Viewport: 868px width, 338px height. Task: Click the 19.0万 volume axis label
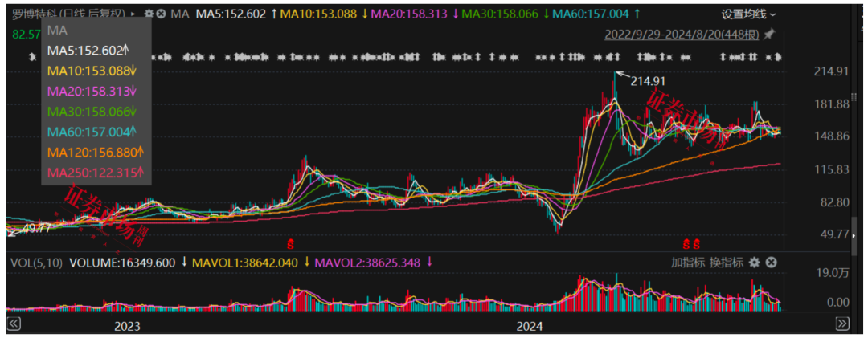click(x=833, y=272)
